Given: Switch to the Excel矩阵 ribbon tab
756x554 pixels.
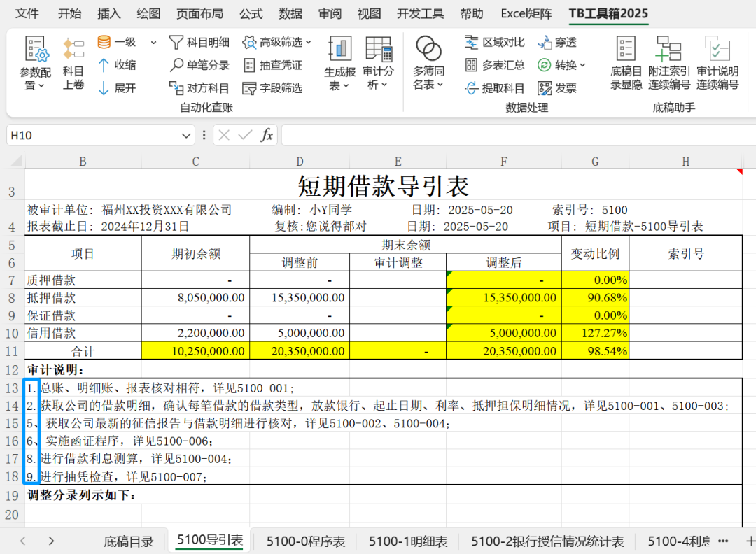Looking at the screenshot, I should [526, 13].
